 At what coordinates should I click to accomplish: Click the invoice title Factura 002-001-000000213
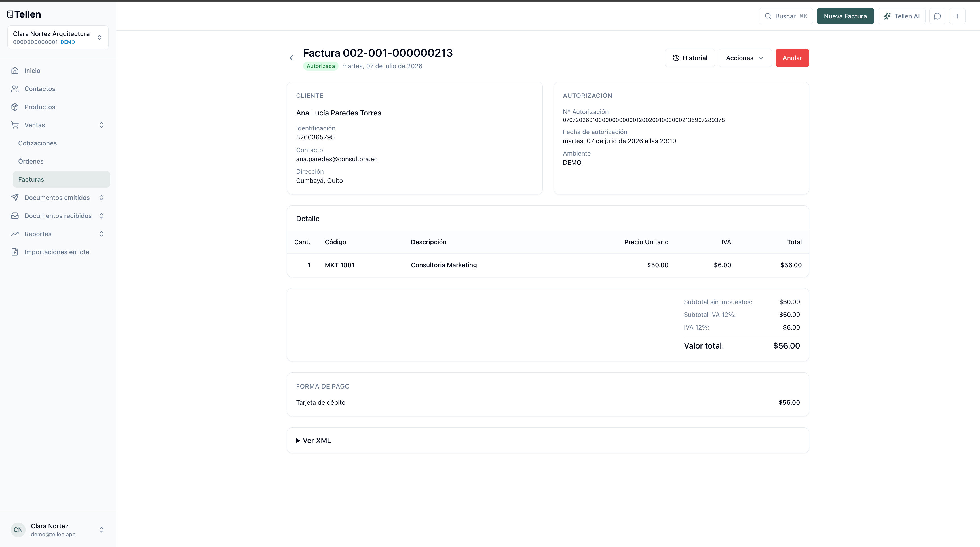[378, 53]
